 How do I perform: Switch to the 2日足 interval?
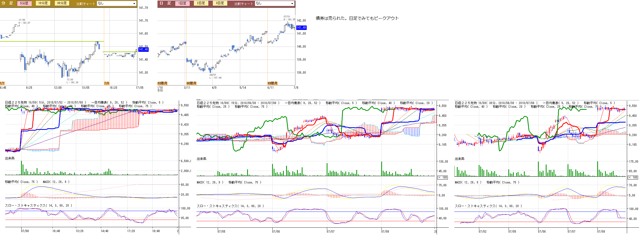point(201,3)
